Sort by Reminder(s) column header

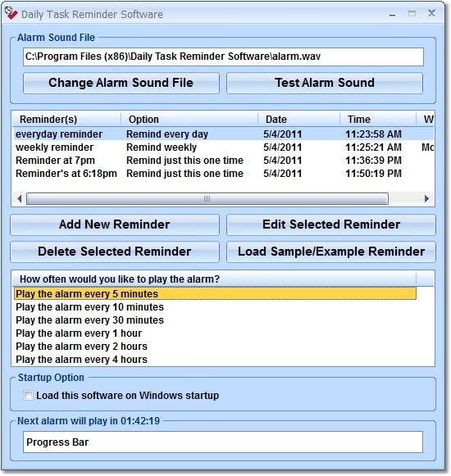tap(66, 120)
